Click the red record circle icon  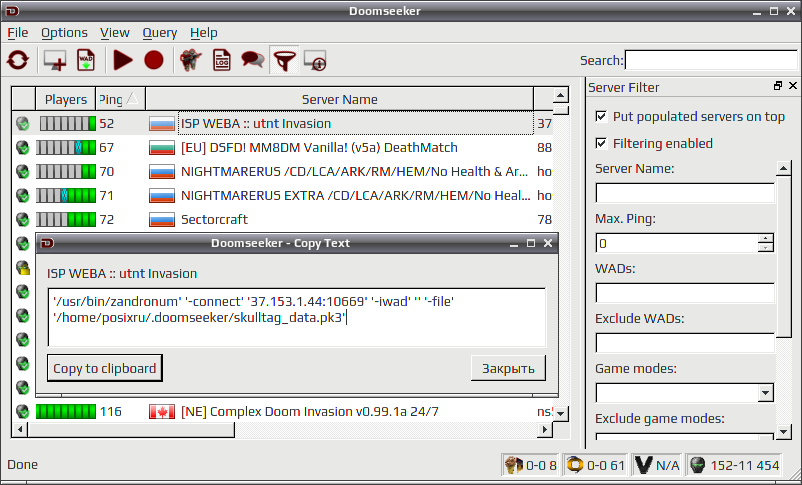[153, 60]
